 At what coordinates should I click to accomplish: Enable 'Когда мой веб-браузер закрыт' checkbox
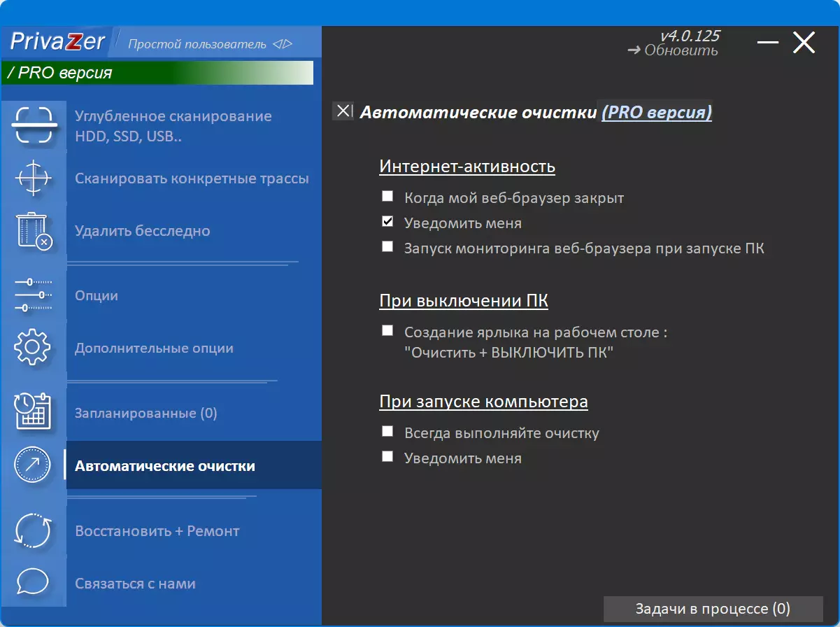[387, 197]
